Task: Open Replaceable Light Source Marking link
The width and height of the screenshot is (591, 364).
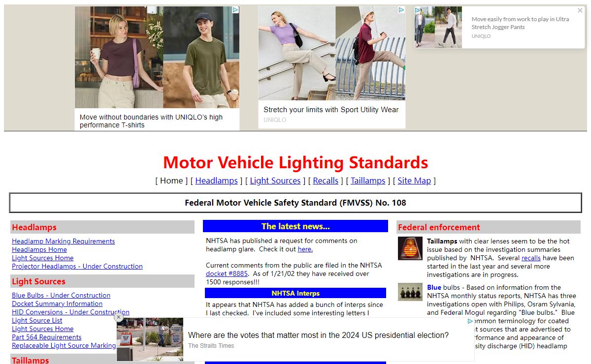Action: [64, 345]
